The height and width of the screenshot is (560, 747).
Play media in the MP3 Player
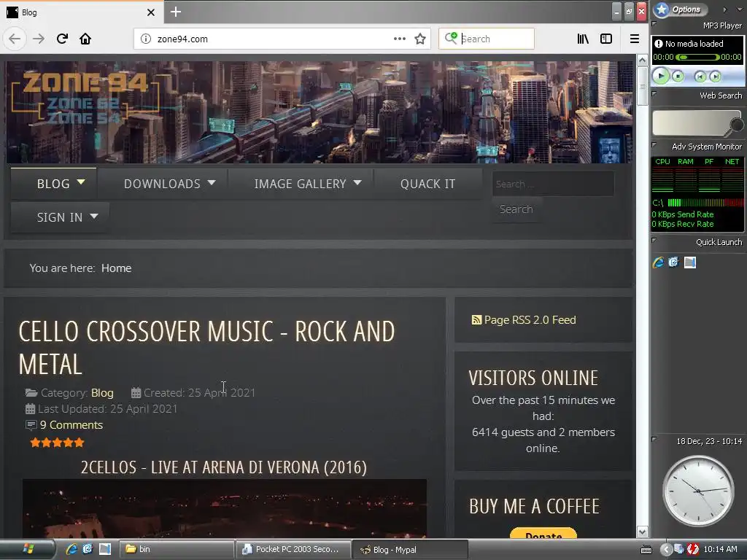point(661,76)
